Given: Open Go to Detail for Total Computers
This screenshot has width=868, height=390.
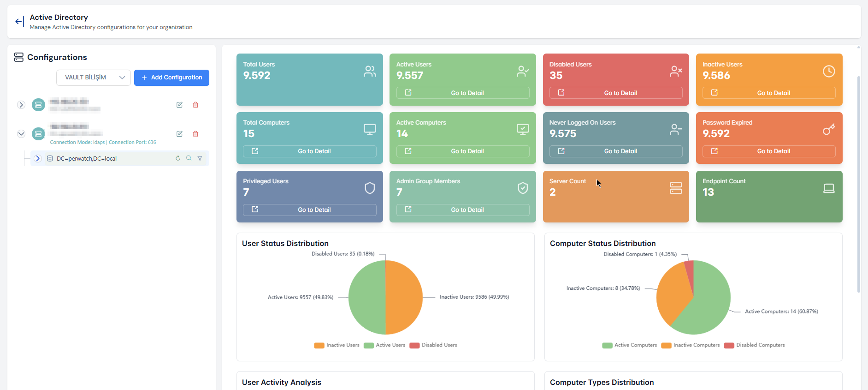Looking at the screenshot, I should pos(310,151).
